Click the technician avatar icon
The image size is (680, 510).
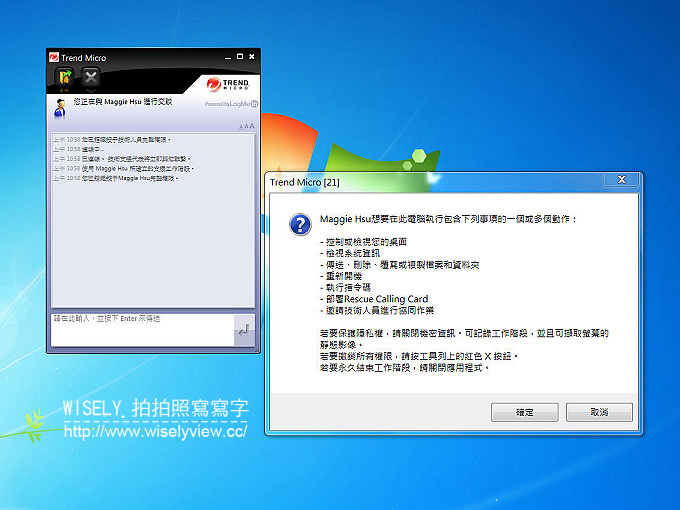[x=60, y=108]
